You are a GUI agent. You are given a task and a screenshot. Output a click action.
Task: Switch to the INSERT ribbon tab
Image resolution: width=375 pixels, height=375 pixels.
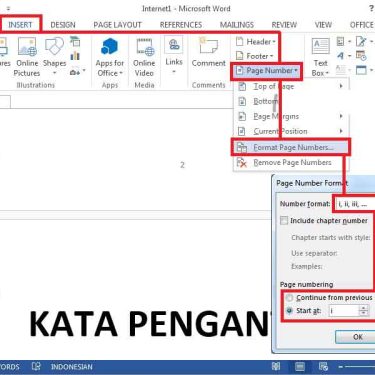pyautogui.click(x=20, y=25)
